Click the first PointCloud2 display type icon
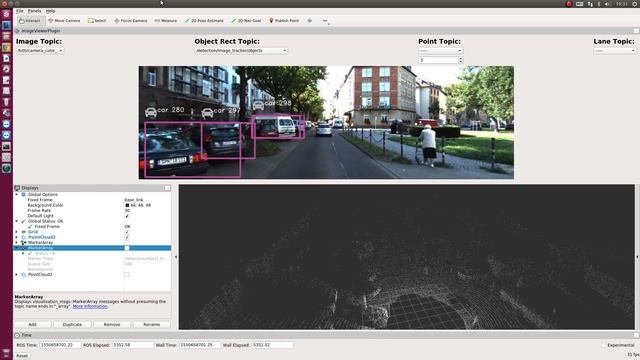Viewport: 640px width, 360px height. click(24, 237)
